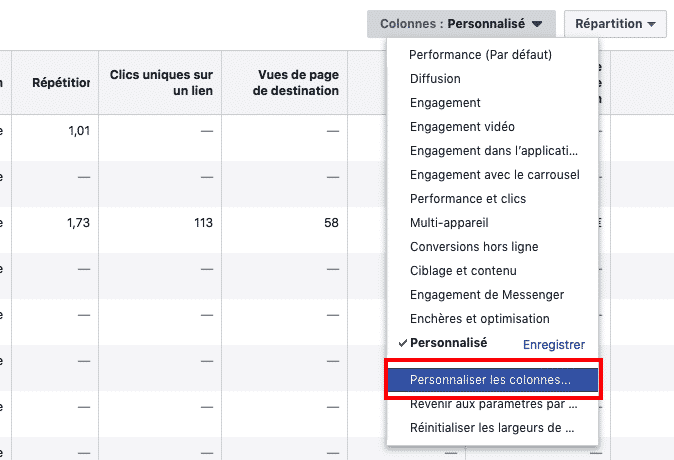Choose Engagement avec le carrousel
Image resolution: width=674 pixels, height=460 pixels.
494,175
